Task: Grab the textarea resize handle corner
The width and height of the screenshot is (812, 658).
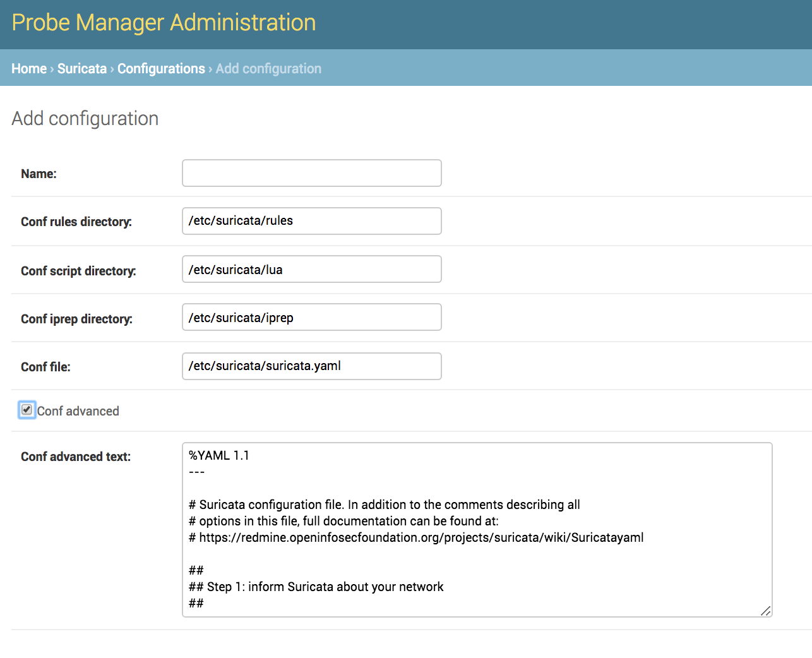Action: [766, 611]
